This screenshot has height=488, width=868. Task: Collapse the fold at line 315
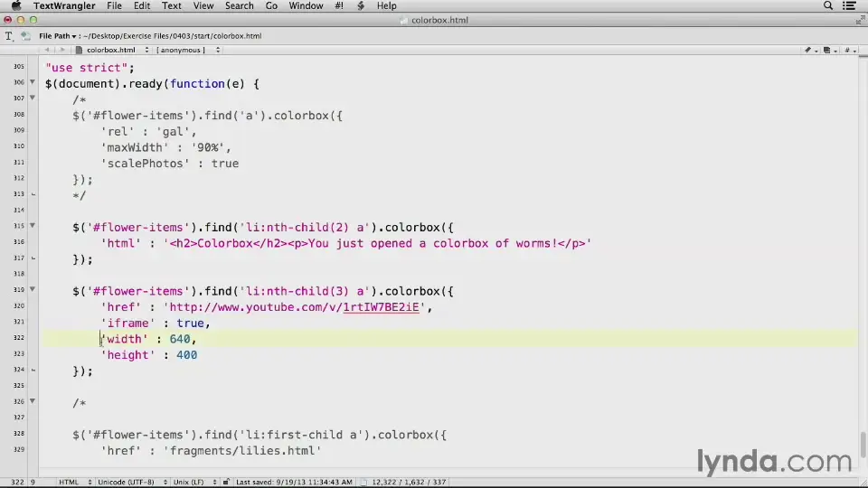pos(33,226)
